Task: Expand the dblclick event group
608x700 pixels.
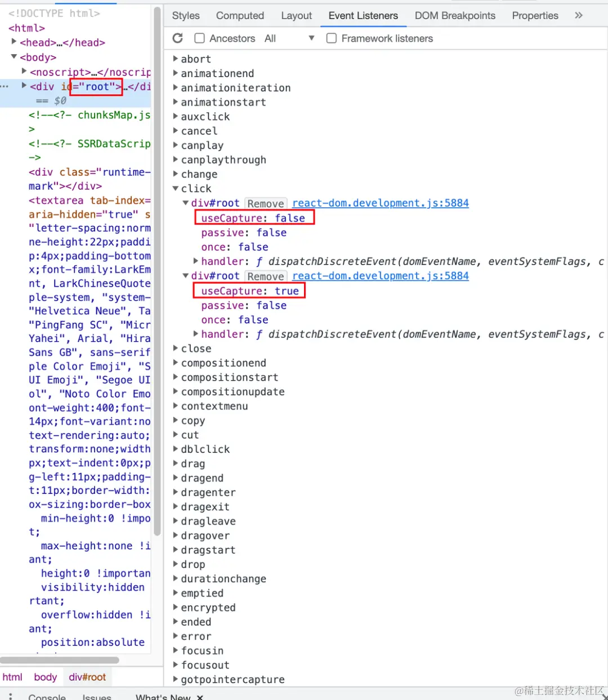Action: click(x=176, y=449)
